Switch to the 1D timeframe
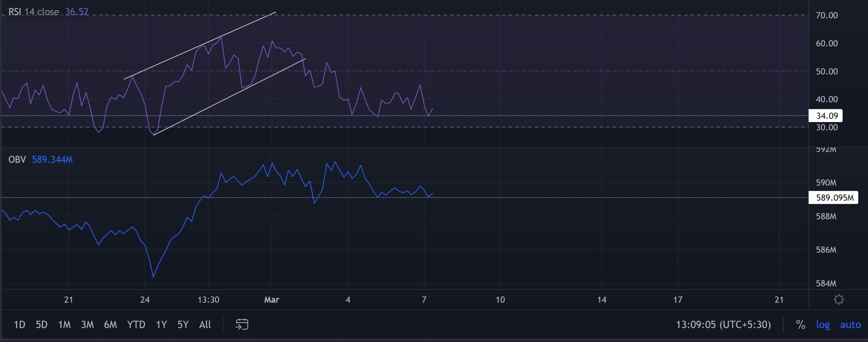Image resolution: width=868 pixels, height=342 pixels. pyautogui.click(x=19, y=324)
